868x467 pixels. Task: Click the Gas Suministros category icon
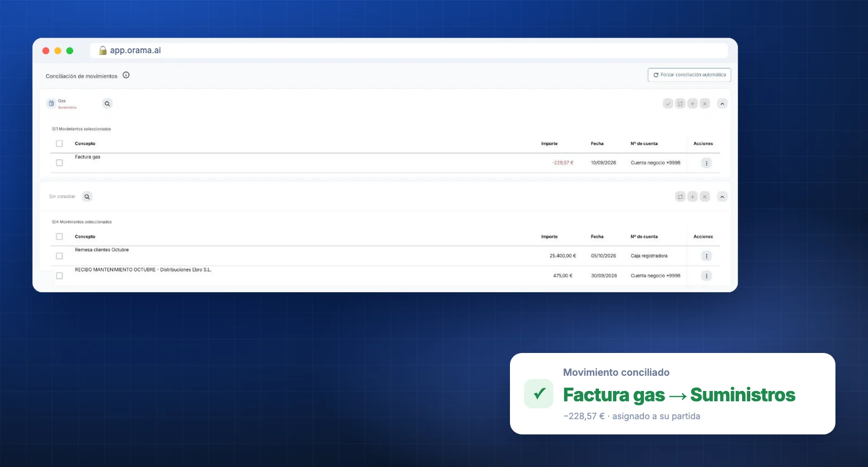52,103
